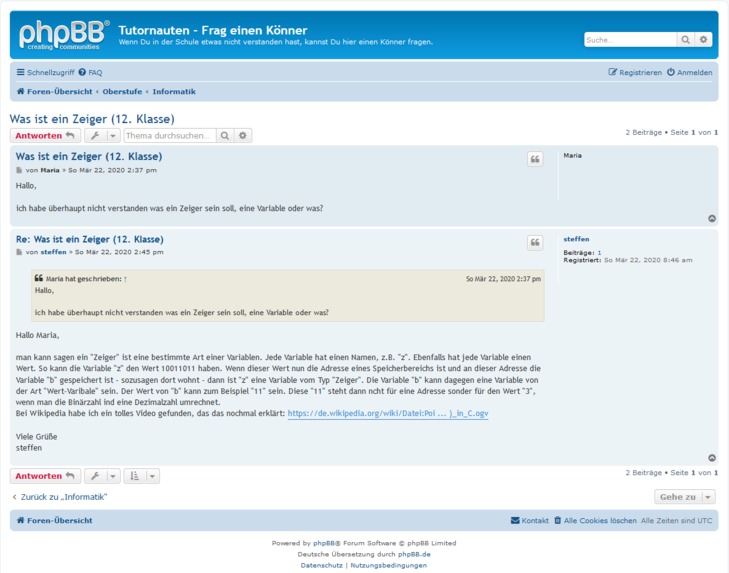Screen dimensions: 729x573
Task: Click the header 'Suche…' search field
Action: [630, 40]
